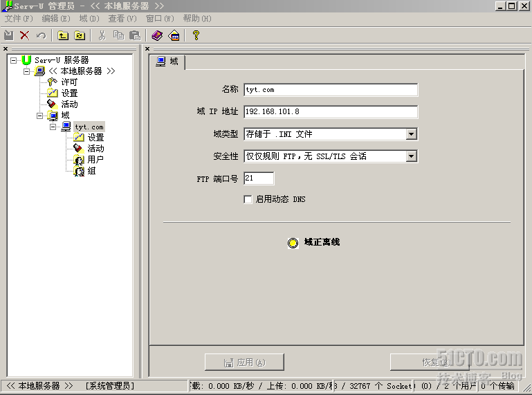
Task: Open the 域类型 dropdown arrow
Action: (x=411, y=134)
